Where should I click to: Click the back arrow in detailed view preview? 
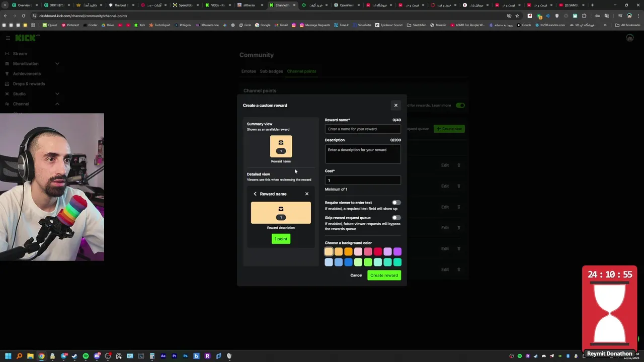tap(255, 194)
